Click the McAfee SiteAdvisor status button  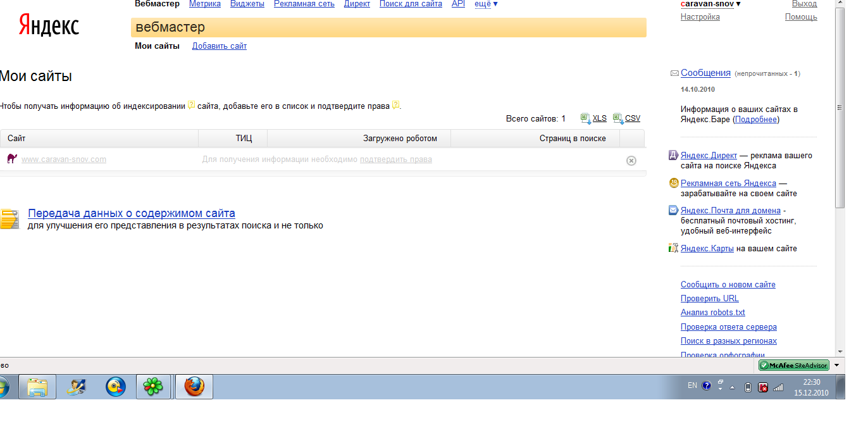pos(794,365)
